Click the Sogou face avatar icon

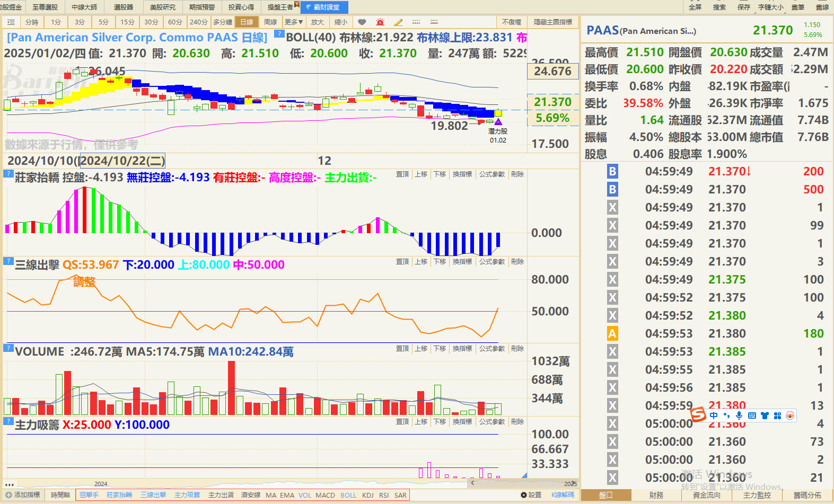pos(790,415)
